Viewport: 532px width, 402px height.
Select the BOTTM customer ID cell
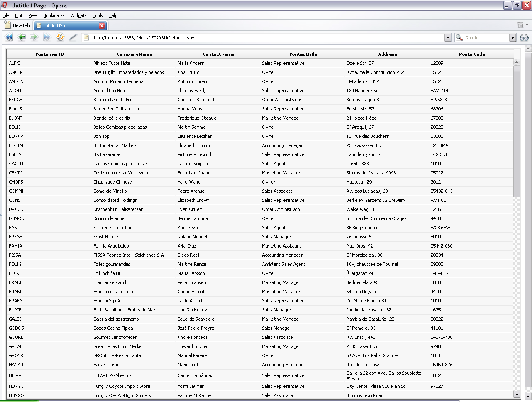[16, 145]
